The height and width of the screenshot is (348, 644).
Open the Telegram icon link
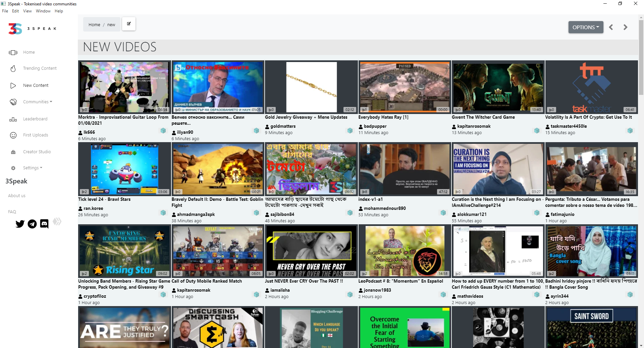coord(32,224)
